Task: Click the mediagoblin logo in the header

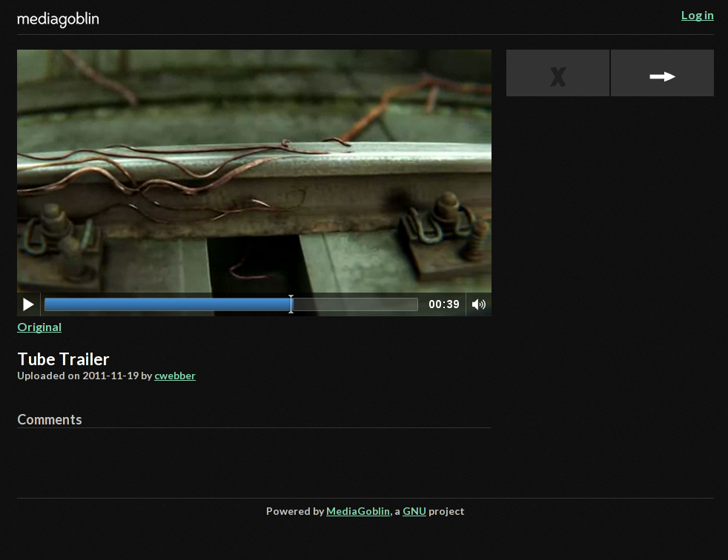Action: click(x=58, y=19)
